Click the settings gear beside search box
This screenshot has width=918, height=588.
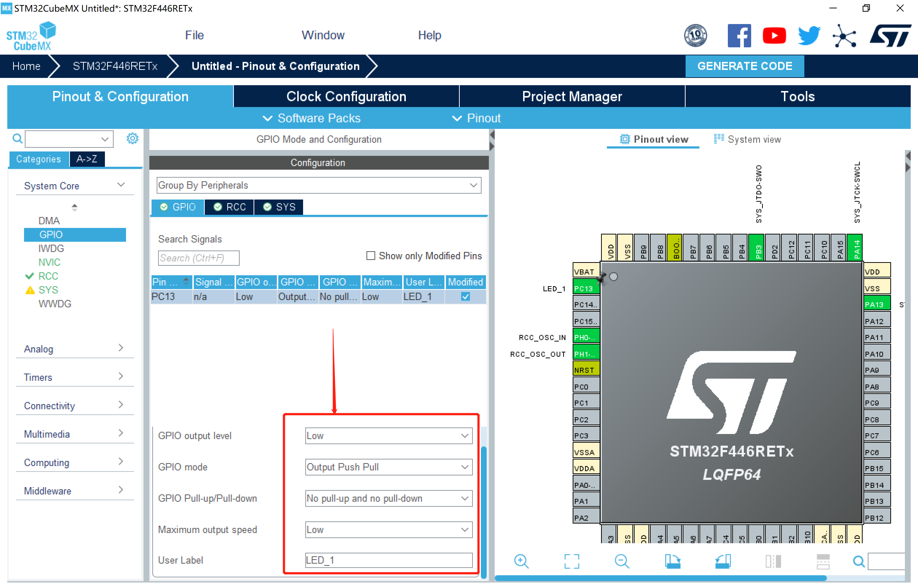point(132,138)
